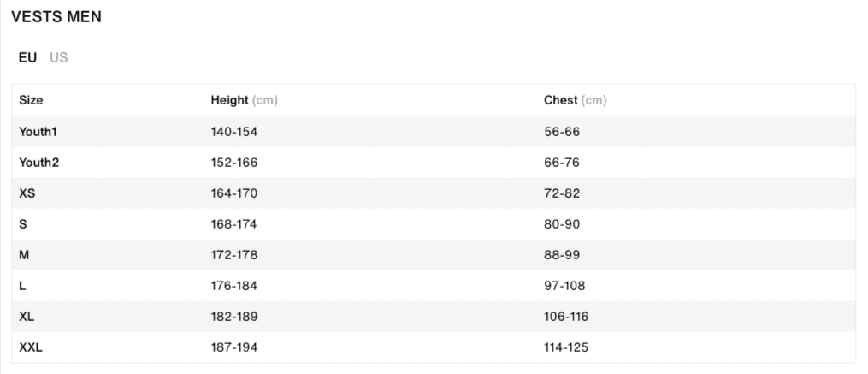Click the 56-66 chest value
The width and height of the screenshot is (868, 374).
(562, 132)
